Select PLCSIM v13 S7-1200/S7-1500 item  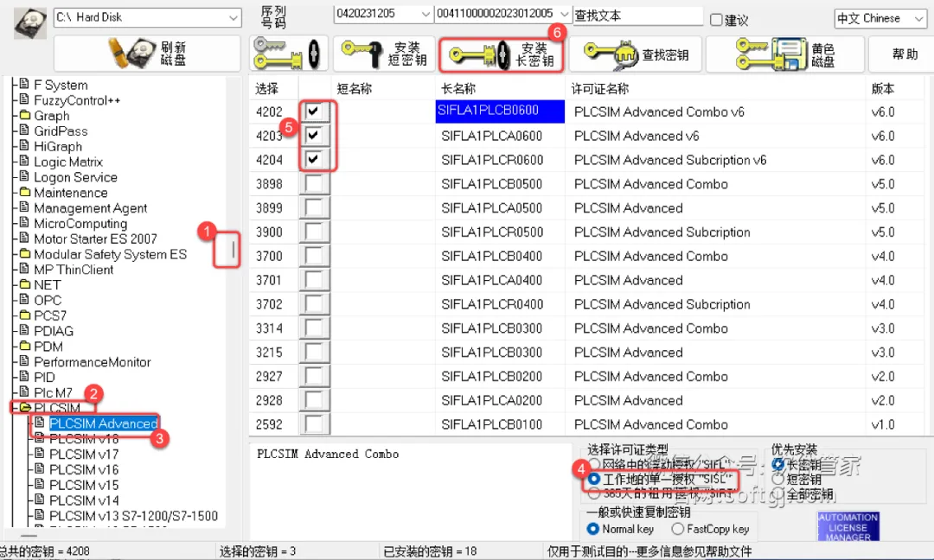pos(133,516)
